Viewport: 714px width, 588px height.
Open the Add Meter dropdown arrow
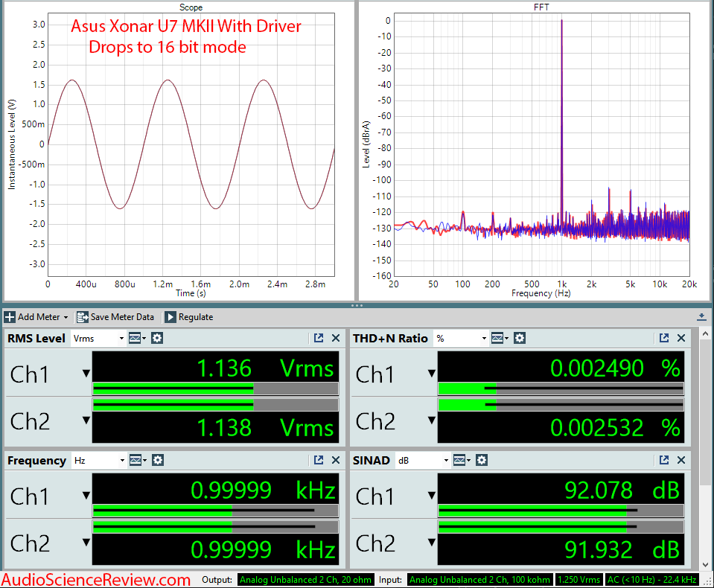coord(66,317)
